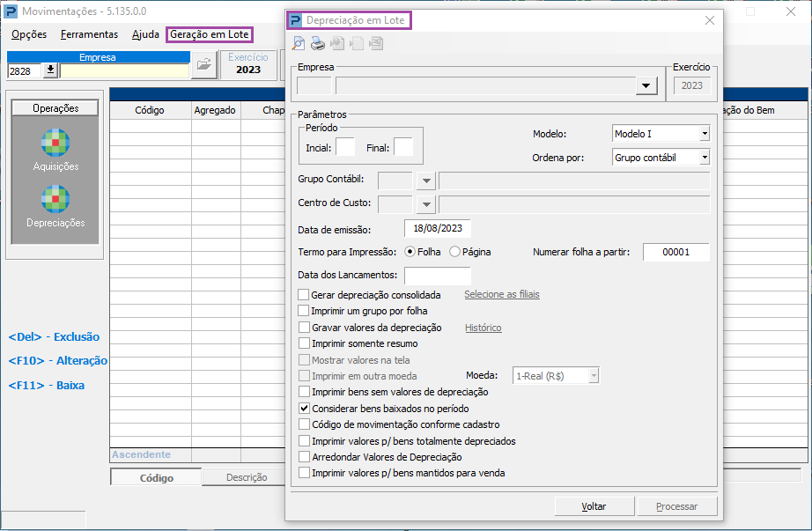Image resolution: width=812 pixels, height=531 pixels.
Task: Expand the Centro de Custo dropdown arrow
Action: (426, 204)
